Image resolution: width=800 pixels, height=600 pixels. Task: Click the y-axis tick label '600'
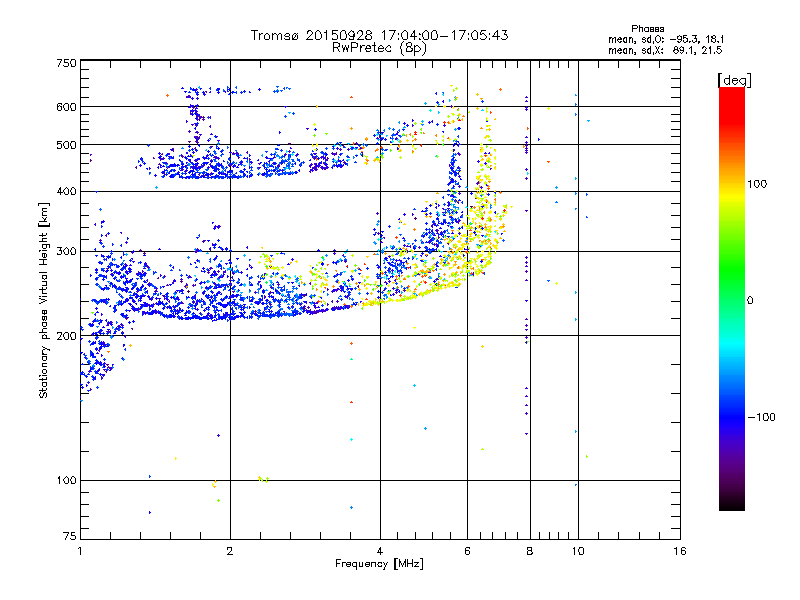(x=66, y=107)
